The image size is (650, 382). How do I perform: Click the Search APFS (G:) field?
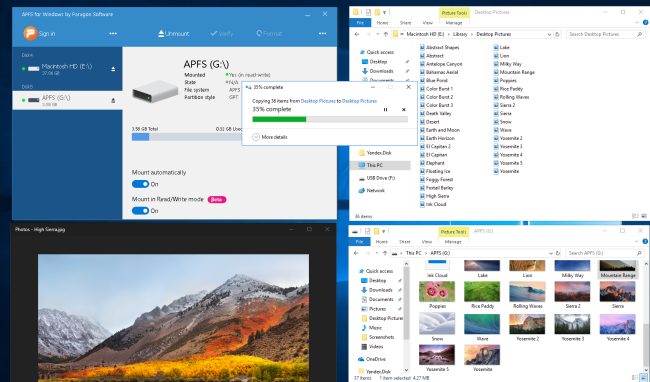point(605,253)
